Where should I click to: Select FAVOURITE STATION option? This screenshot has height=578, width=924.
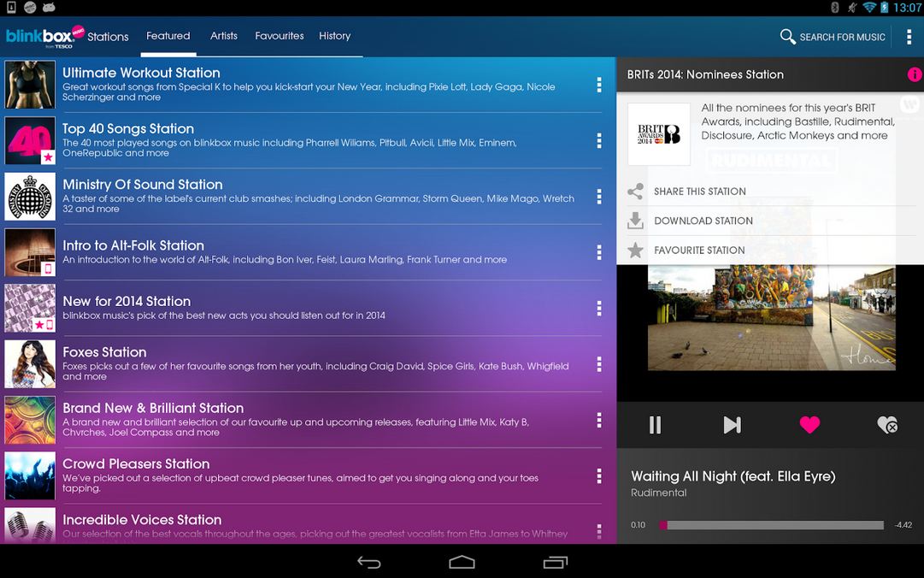coord(699,251)
